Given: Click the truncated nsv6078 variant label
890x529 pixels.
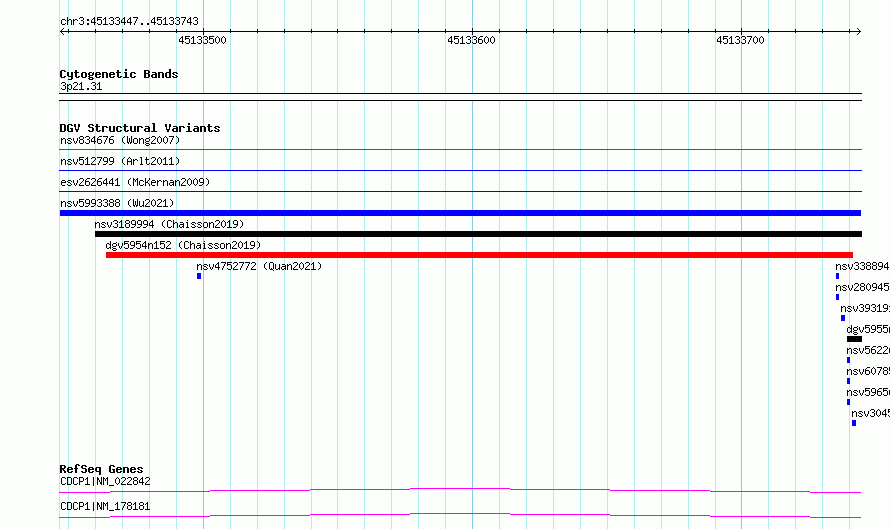Looking at the screenshot, I should point(868,371).
